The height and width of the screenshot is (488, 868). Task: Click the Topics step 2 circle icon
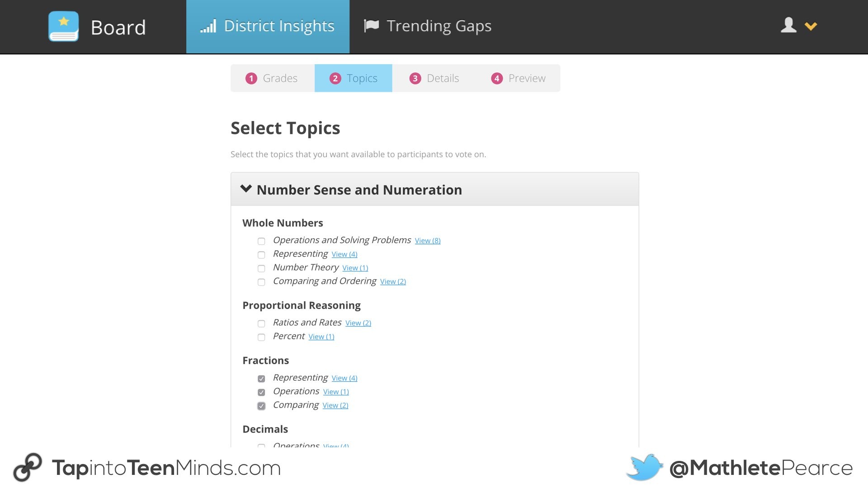tap(335, 78)
